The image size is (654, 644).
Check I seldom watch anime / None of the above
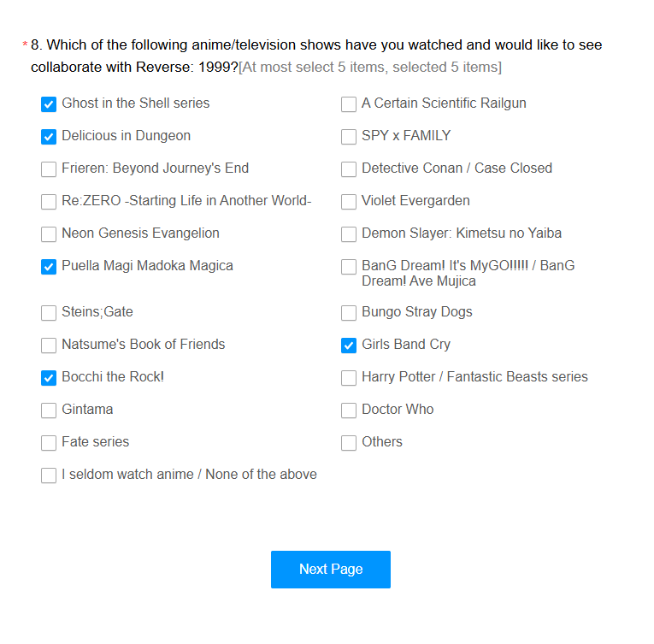49,476
